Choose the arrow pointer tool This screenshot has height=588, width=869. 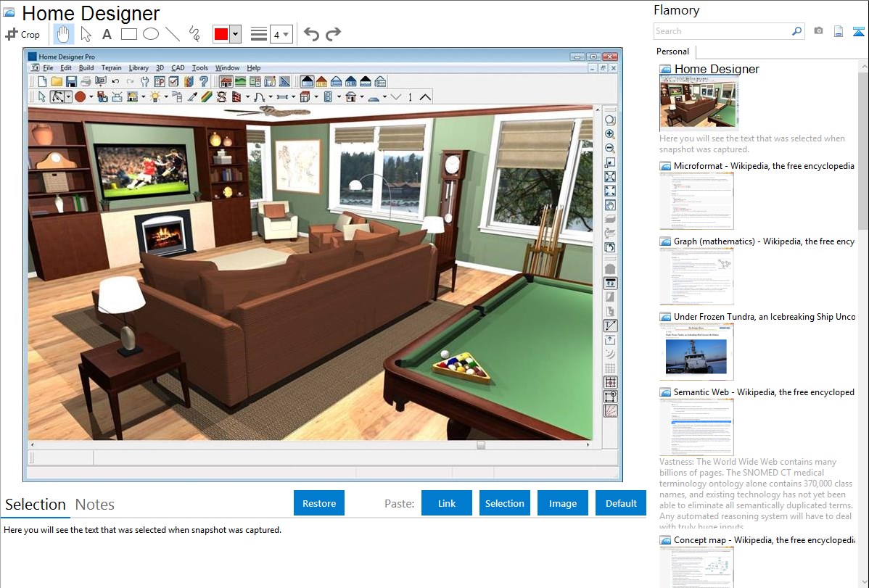click(86, 34)
